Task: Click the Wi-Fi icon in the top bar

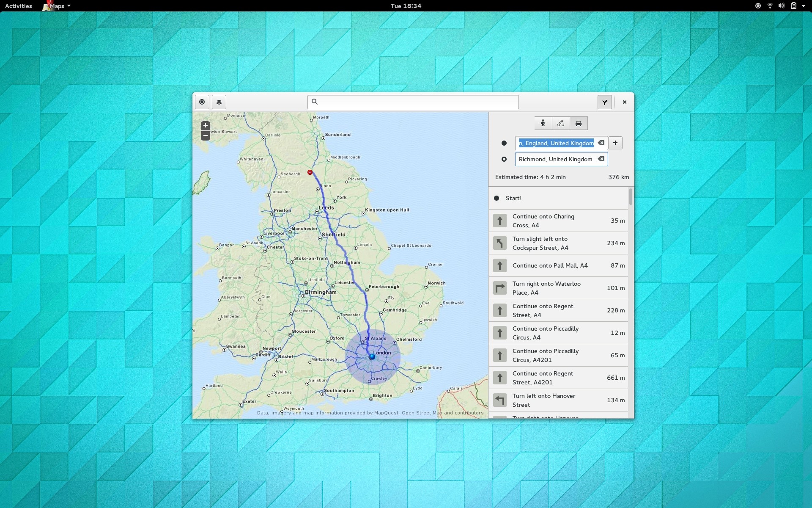Action: point(769,6)
